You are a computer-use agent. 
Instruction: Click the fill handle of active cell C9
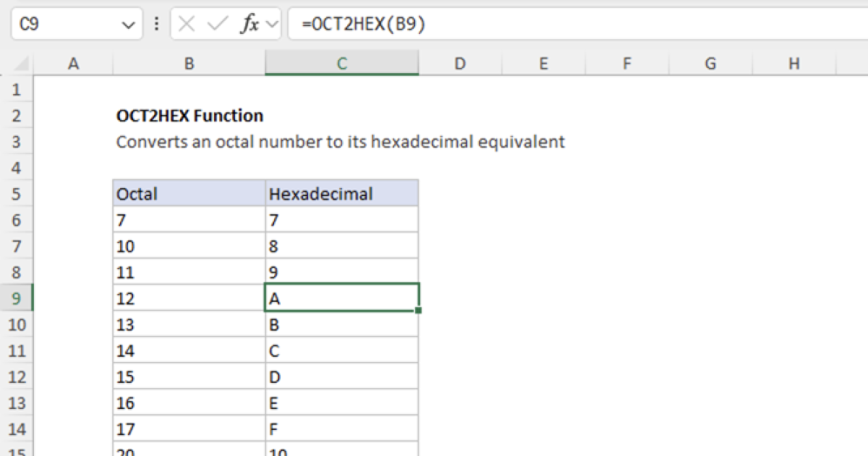tap(418, 310)
